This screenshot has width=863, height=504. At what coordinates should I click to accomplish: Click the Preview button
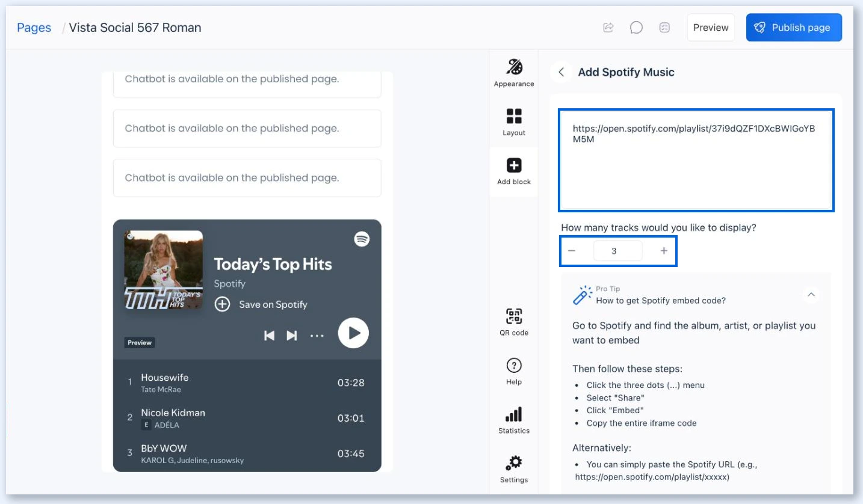pos(711,28)
